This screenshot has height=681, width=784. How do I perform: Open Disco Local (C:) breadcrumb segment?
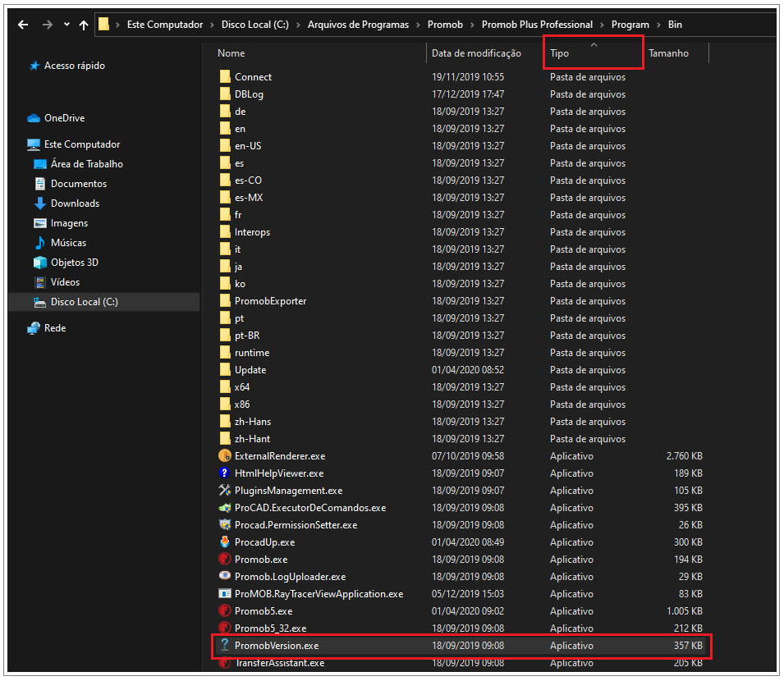[x=255, y=25]
